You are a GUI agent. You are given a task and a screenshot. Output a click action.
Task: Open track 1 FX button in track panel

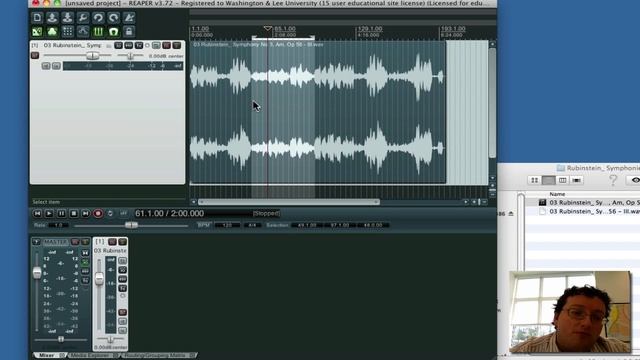(x=139, y=45)
